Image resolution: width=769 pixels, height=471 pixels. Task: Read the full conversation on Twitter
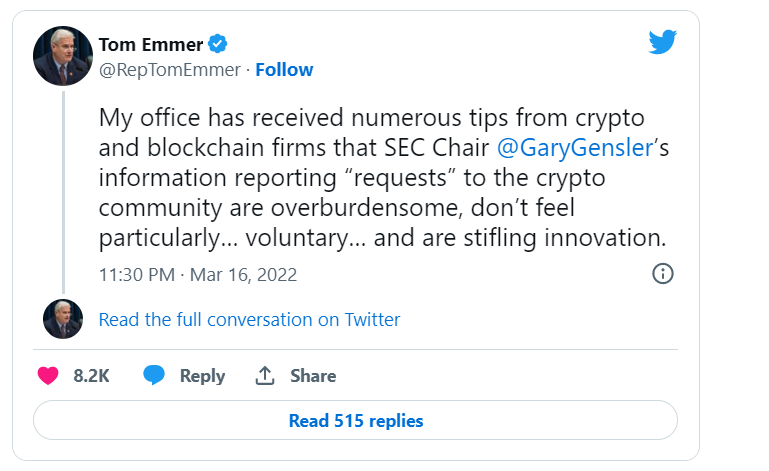coord(249,320)
